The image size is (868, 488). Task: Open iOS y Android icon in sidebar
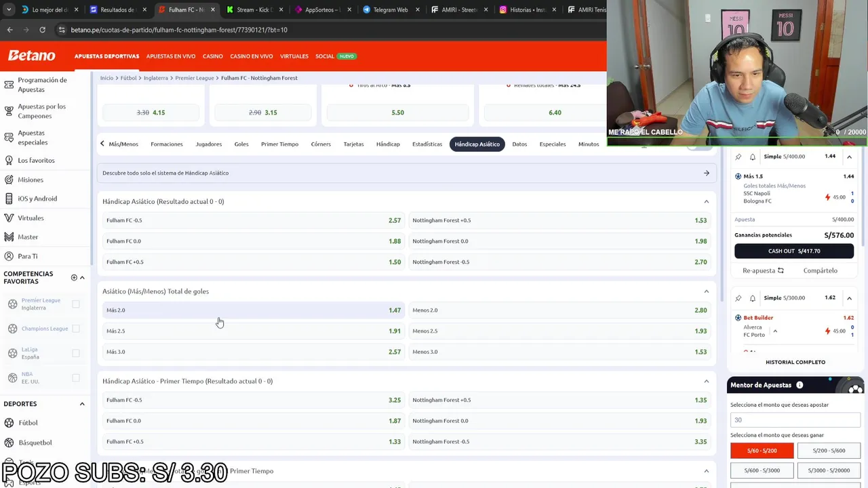pos(9,199)
